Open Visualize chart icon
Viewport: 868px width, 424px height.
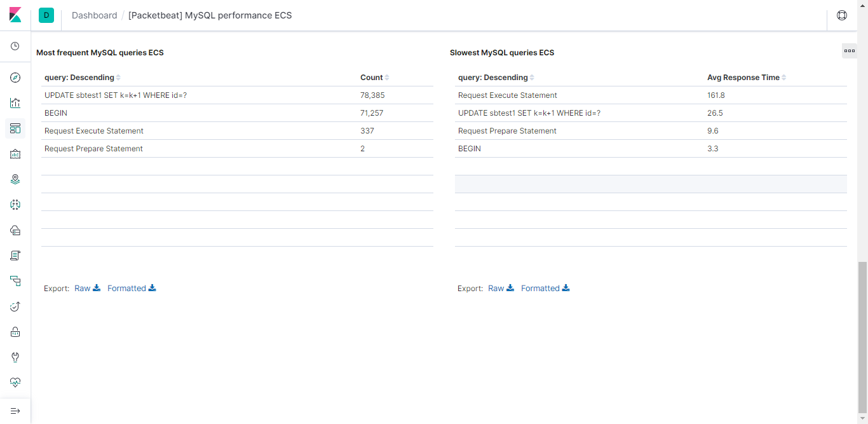coord(15,103)
